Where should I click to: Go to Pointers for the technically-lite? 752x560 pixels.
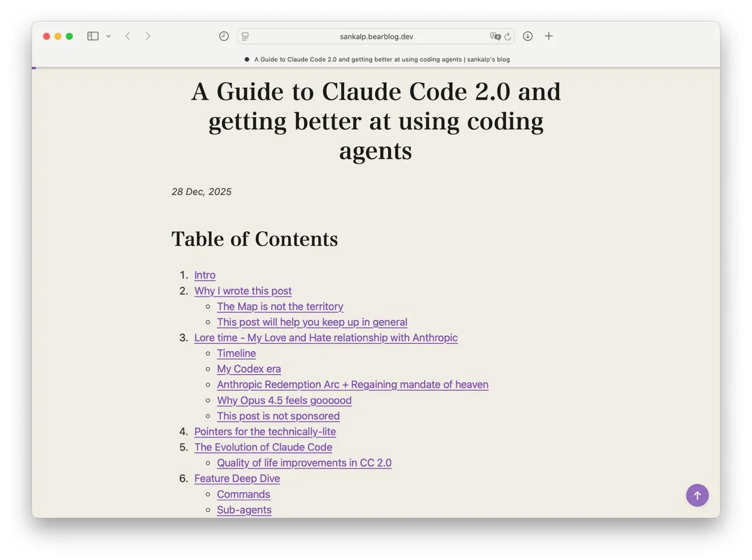click(x=265, y=431)
